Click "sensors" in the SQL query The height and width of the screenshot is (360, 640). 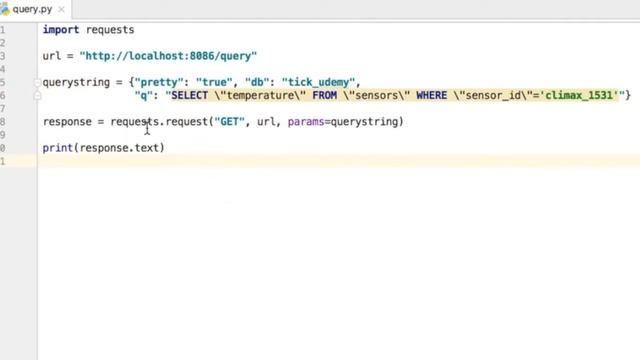[x=376, y=96]
